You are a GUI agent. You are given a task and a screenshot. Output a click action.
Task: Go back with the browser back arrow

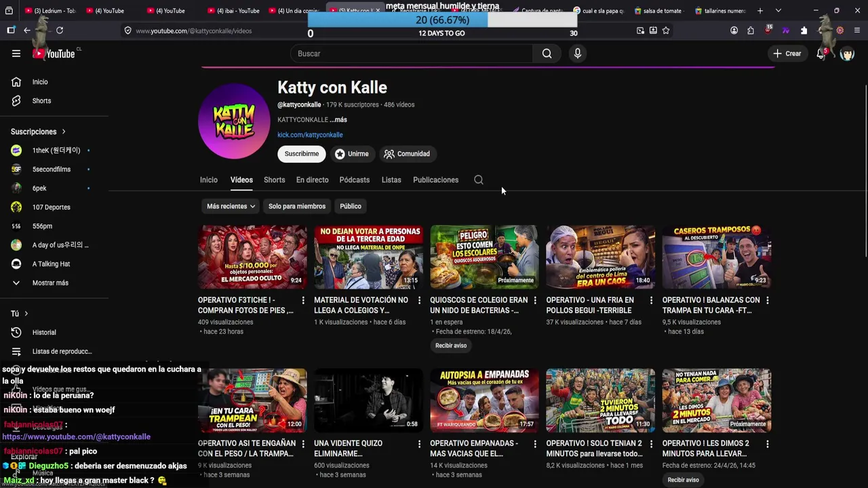click(x=27, y=30)
